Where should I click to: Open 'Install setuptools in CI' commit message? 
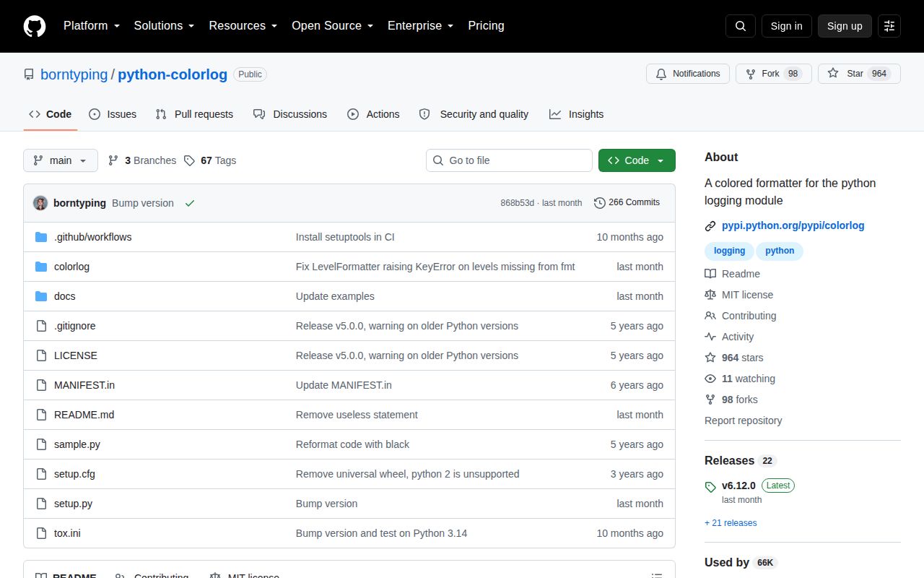(x=345, y=237)
